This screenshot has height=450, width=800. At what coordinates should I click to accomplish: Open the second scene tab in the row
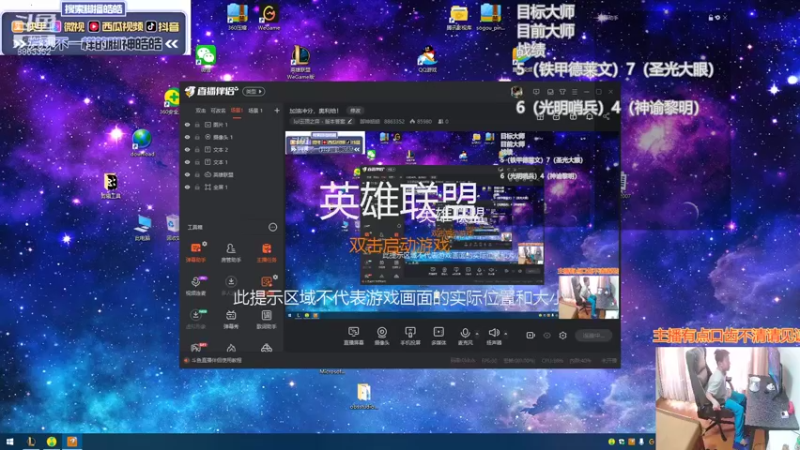click(218, 110)
